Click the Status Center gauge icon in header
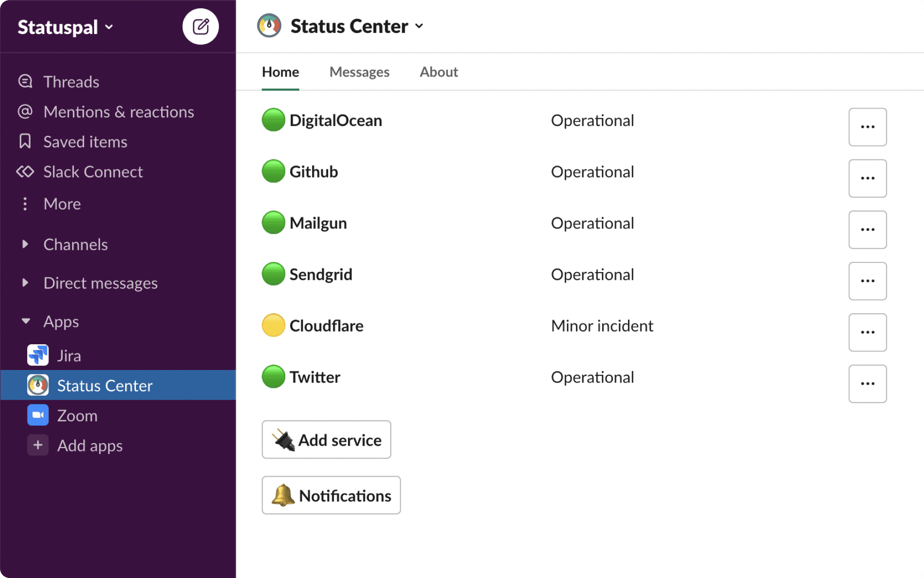The width and height of the screenshot is (924, 578). point(269,26)
